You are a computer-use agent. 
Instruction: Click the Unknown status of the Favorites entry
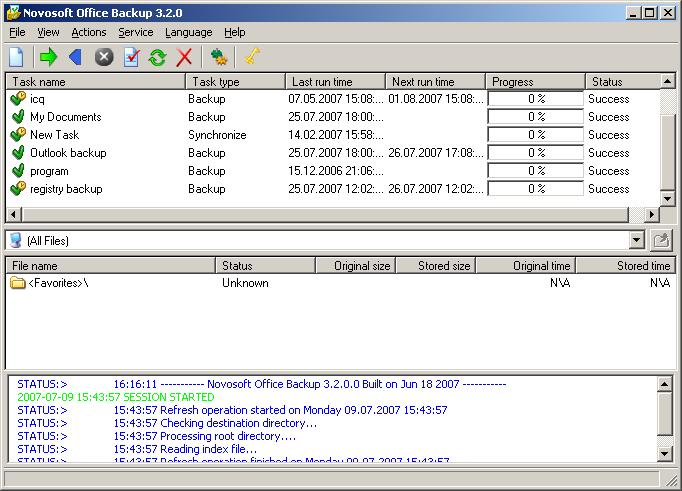245,283
